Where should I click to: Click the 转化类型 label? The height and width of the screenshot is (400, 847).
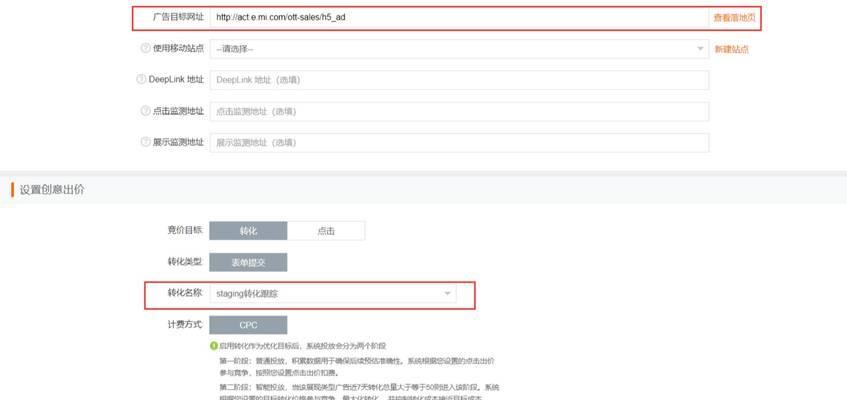[x=185, y=262]
